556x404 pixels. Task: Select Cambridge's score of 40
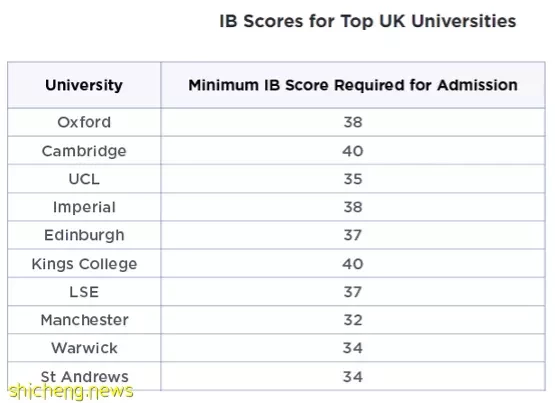click(x=353, y=151)
